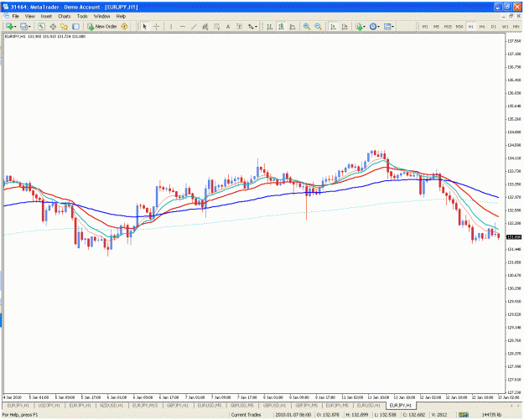Toggle the Navigator panel icon

(65, 26)
